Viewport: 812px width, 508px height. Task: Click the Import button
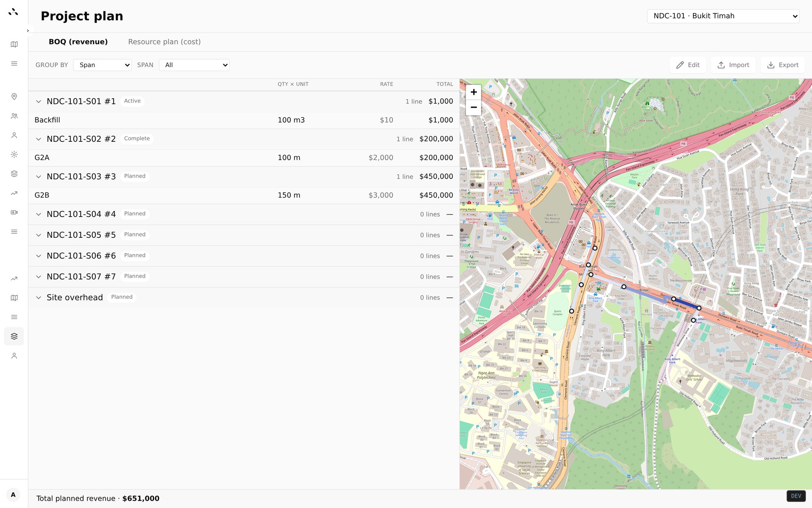click(x=733, y=65)
